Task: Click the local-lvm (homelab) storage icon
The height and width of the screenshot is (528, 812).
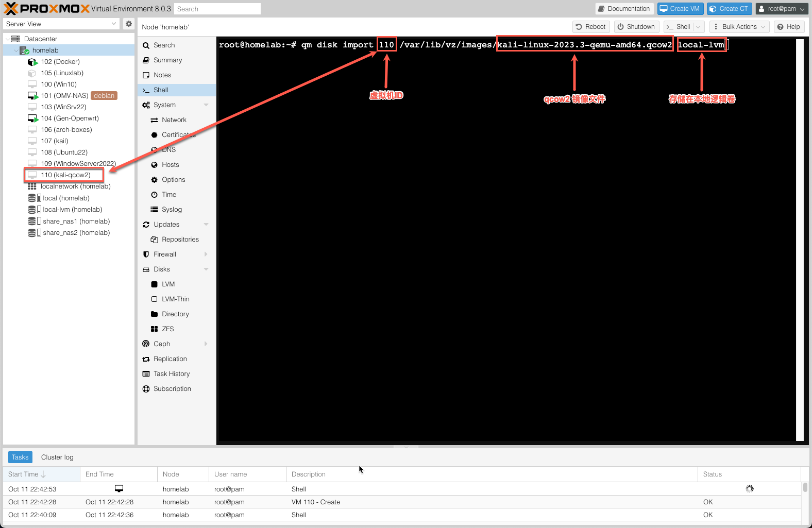Action: point(34,210)
